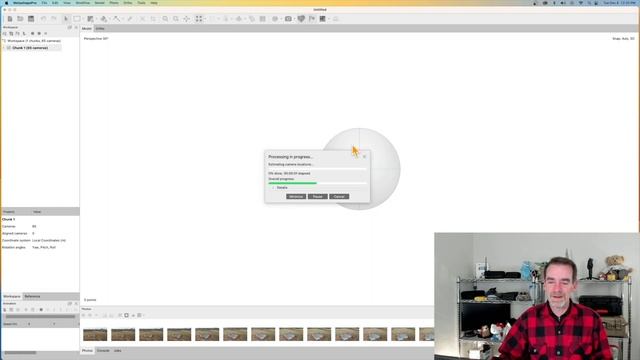Float the Workspace panel with undock icon
This screenshot has width=640, height=360.
click(70, 27)
